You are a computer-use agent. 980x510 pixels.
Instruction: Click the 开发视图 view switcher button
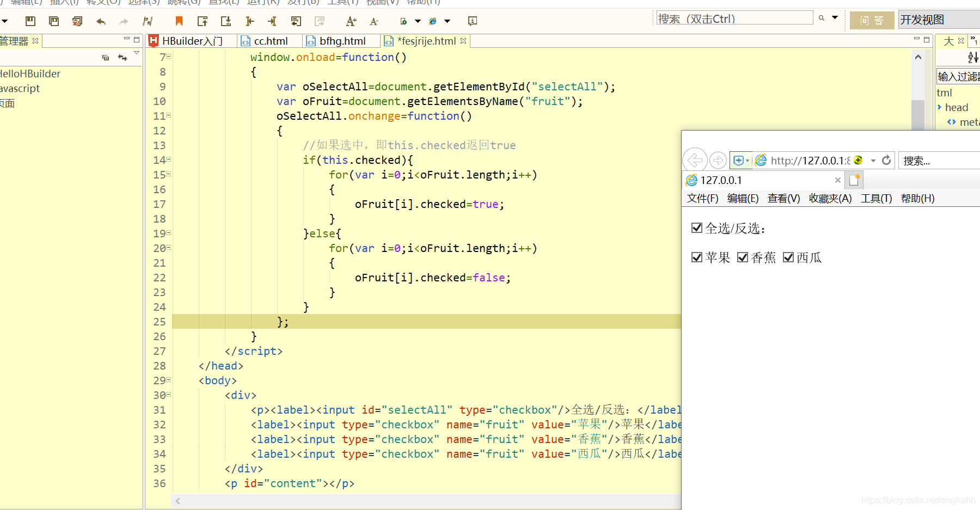point(938,20)
